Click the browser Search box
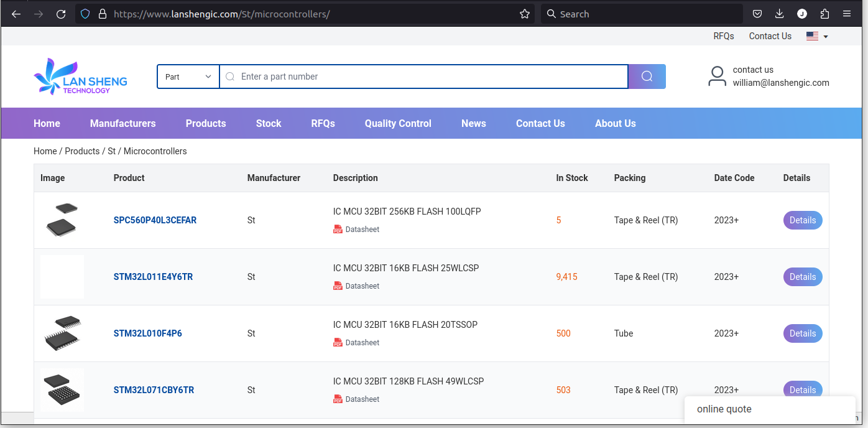 pyautogui.click(x=642, y=14)
